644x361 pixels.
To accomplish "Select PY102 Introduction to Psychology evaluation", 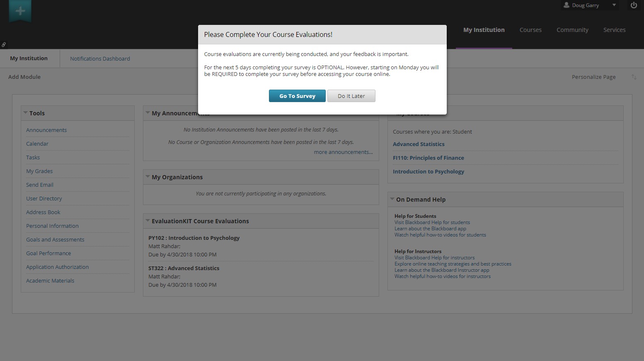I will coord(194,238).
